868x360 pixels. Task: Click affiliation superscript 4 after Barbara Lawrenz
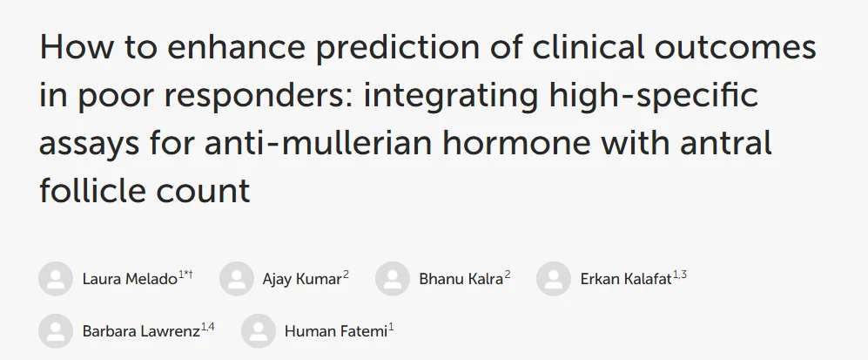pos(212,327)
